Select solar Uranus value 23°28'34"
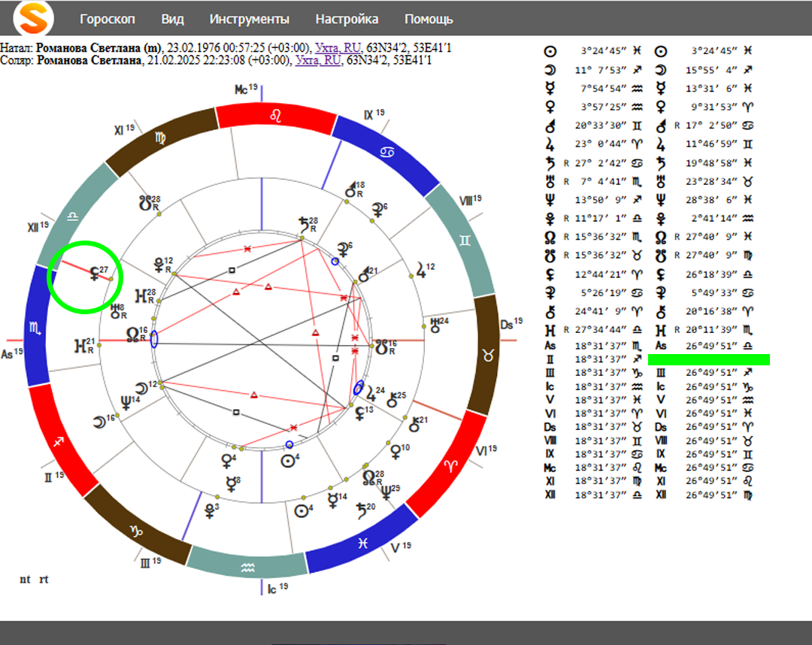Image resolution: width=812 pixels, height=645 pixels. pyautogui.click(x=711, y=182)
